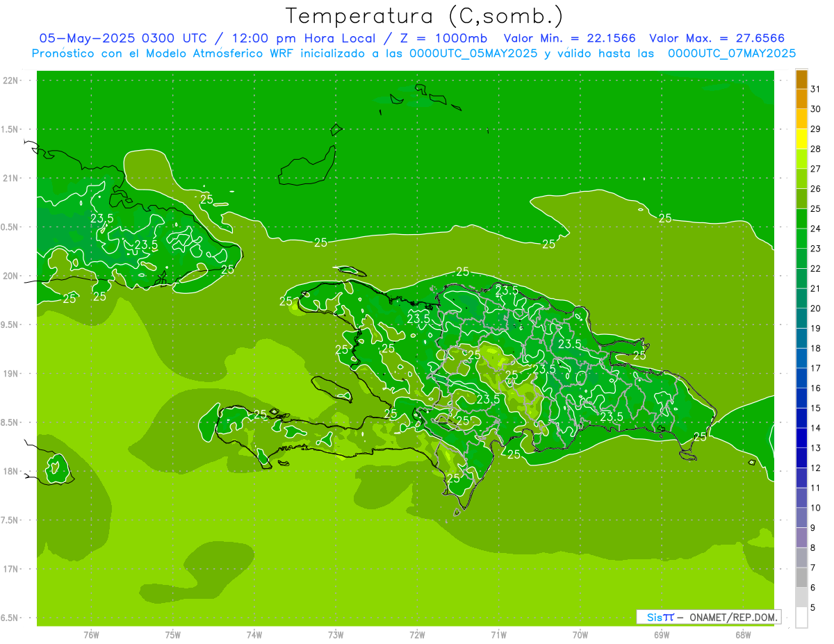Click the 72W longitude axis label
Image resolution: width=834 pixels, height=644 pixels.
[x=417, y=634]
